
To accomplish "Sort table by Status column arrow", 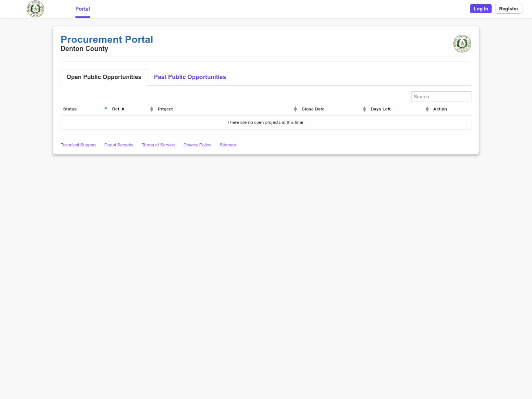I will pos(106,108).
